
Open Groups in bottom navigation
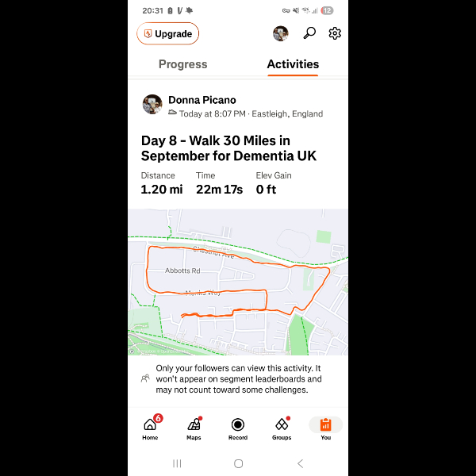(x=282, y=428)
